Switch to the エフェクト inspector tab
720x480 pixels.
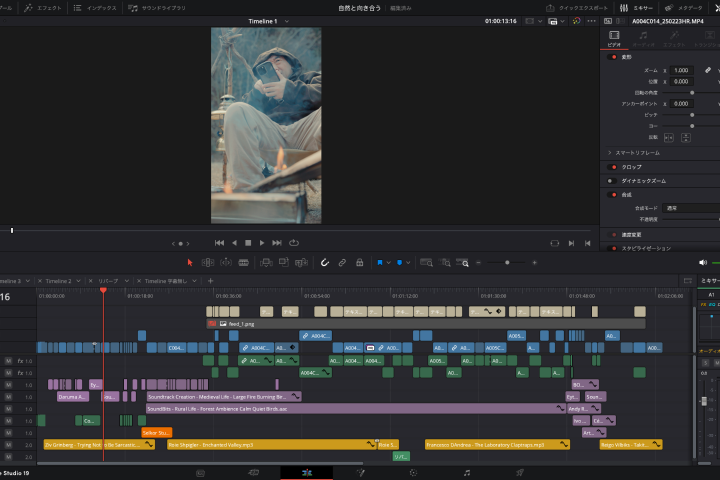[674, 39]
